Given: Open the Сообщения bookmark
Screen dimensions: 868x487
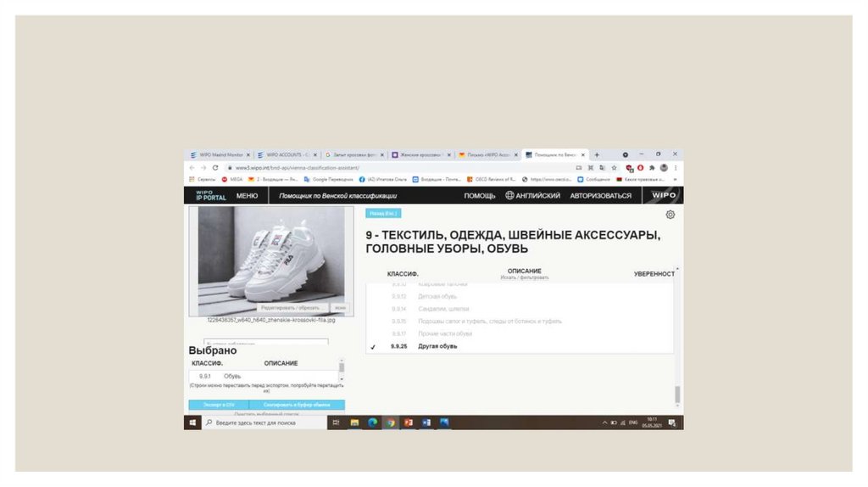Looking at the screenshot, I should (593, 180).
